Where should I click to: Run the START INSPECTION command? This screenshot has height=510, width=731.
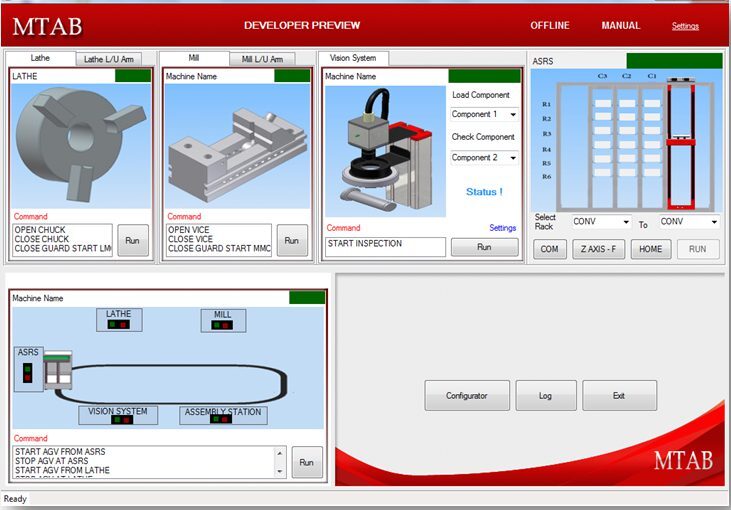484,247
